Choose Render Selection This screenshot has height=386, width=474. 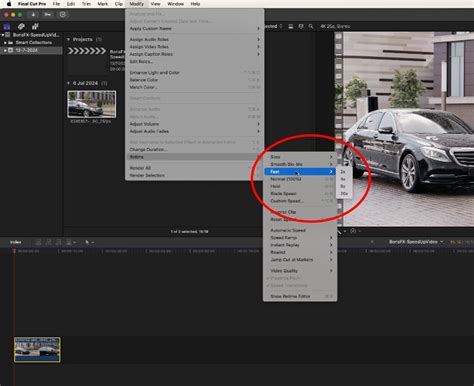pyautogui.click(x=194, y=175)
